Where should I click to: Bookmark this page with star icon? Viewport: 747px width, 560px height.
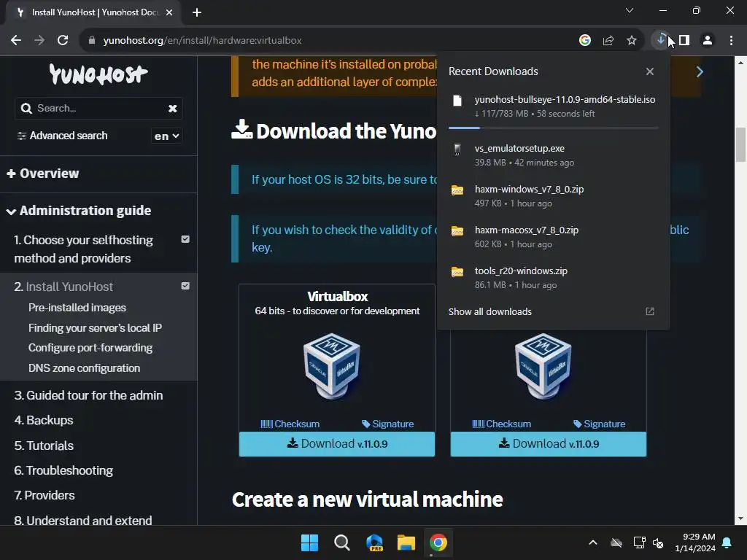pyautogui.click(x=632, y=41)
